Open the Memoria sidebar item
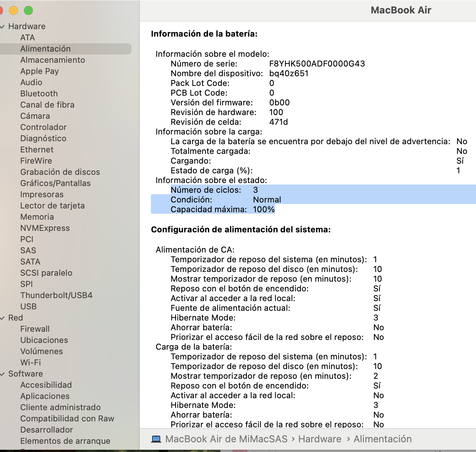 point(37,217)
